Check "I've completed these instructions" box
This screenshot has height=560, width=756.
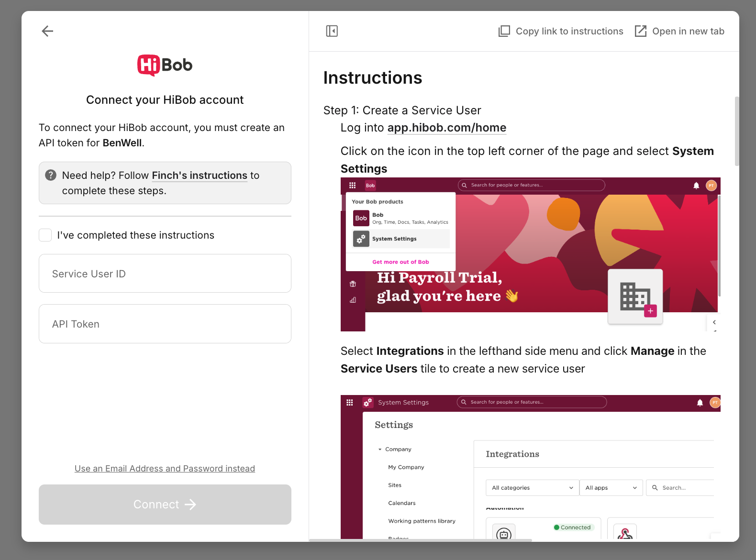[45, 235]
